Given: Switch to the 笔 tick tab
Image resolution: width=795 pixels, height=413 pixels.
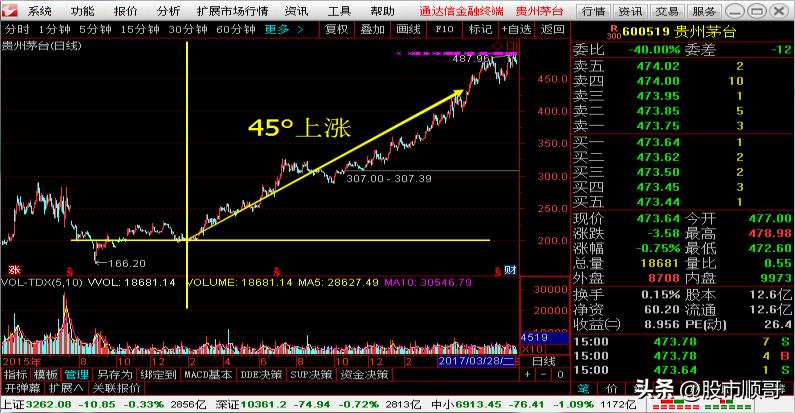Looking at the screenshot, I should pos(584,389).
